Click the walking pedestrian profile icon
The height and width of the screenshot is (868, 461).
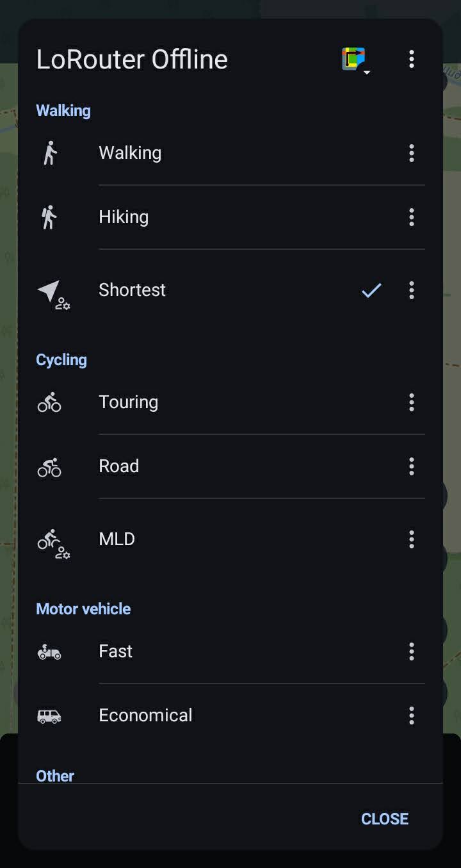[x=50, y=153]
